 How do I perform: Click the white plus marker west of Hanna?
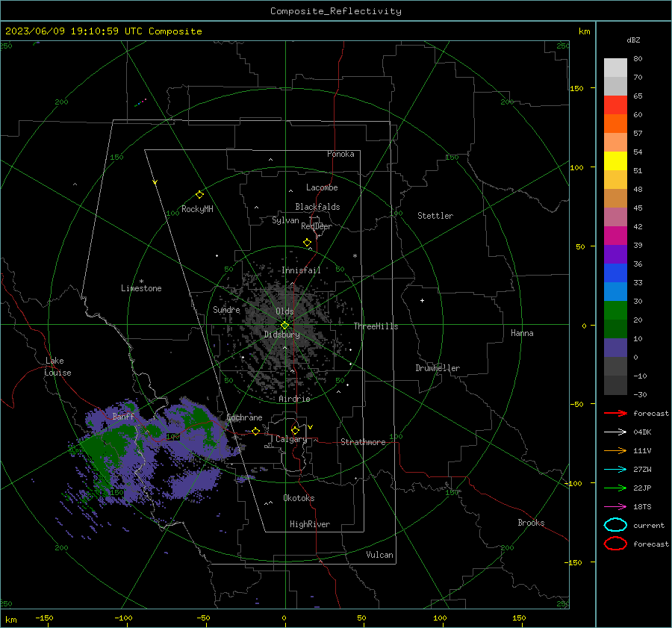[422, 300]
